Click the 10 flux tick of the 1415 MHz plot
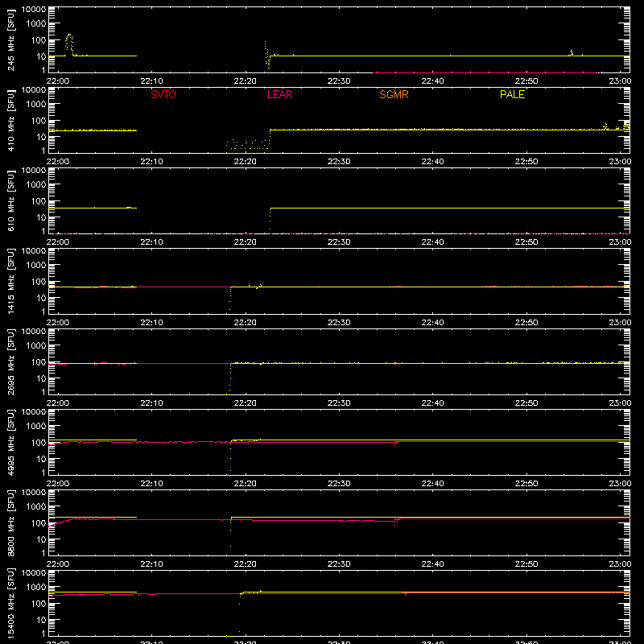Screen dimensions: 644x644 click(41, 298)
